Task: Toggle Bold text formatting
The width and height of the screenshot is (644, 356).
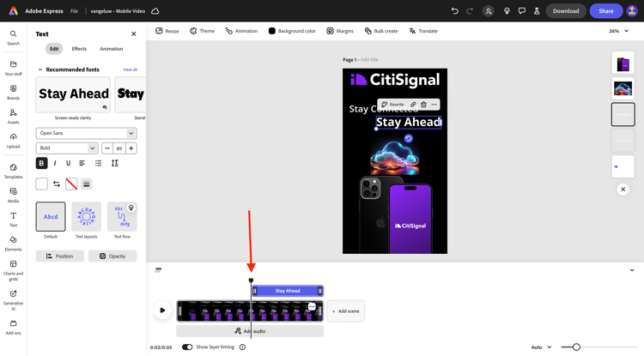Action: point(41,163)
